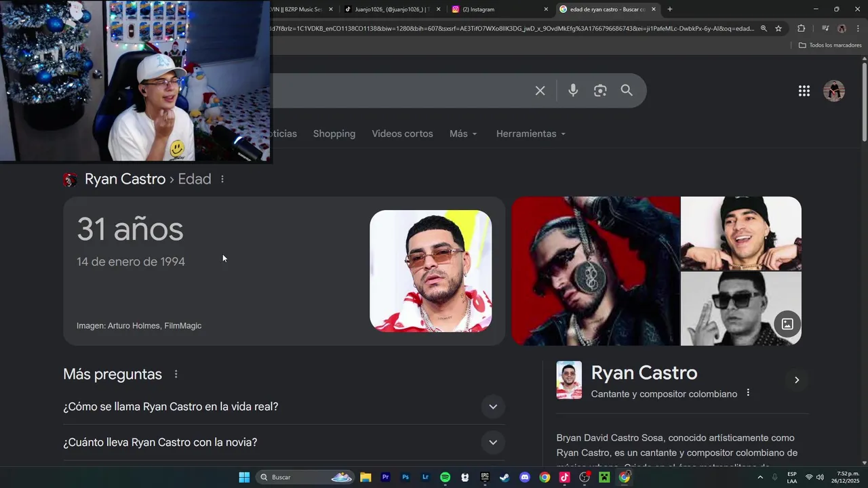This screenshot has height=488, width=868.
Task: Open the black-and-white sunglasses photo
Action: [x=741, y=309]
